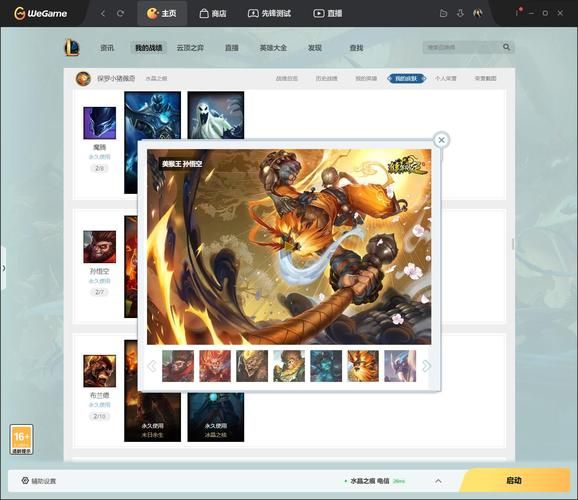
Task: Go back with the left arrow in the title bar
Action: click(103, 14)
